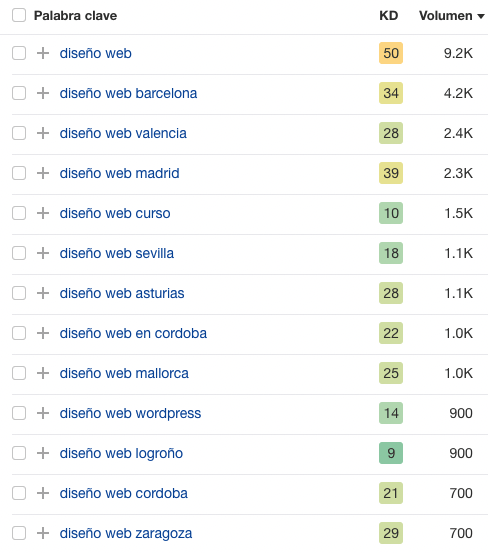Click the 9.2K volume value
This screenshot has width=488, height=553.
tap(458, 53)
